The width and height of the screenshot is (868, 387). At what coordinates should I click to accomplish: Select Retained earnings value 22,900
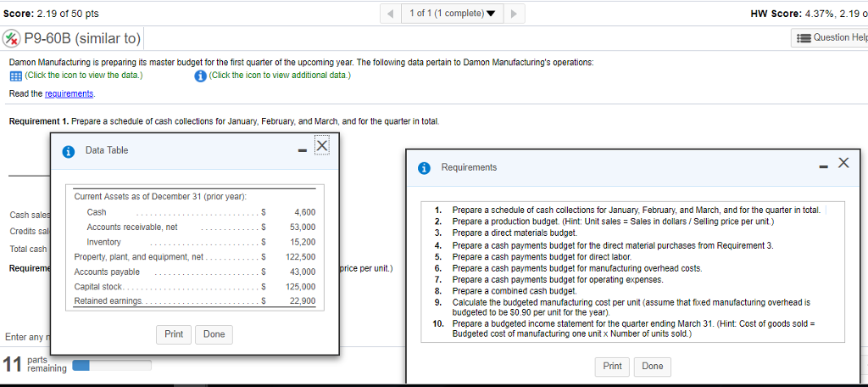pos(303,300)
